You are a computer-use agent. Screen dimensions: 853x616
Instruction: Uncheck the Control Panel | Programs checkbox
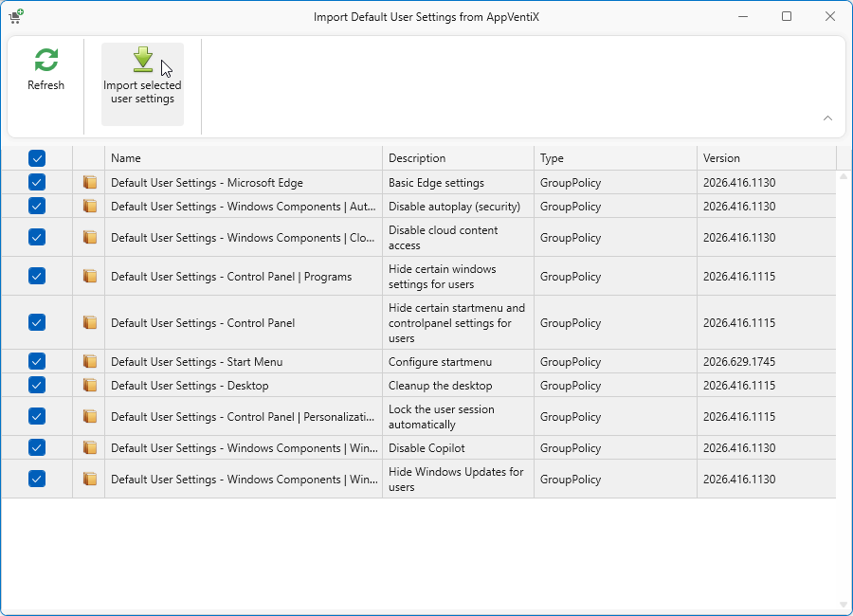37,276
